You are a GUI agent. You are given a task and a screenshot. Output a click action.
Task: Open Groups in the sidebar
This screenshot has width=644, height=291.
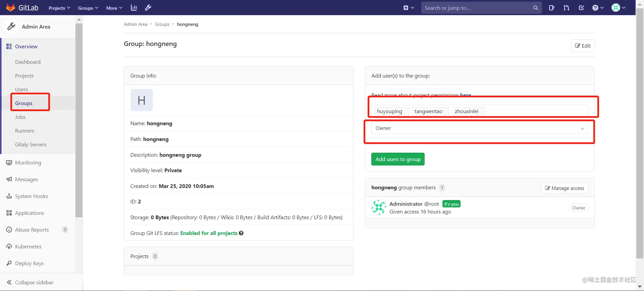coord(24,103)
